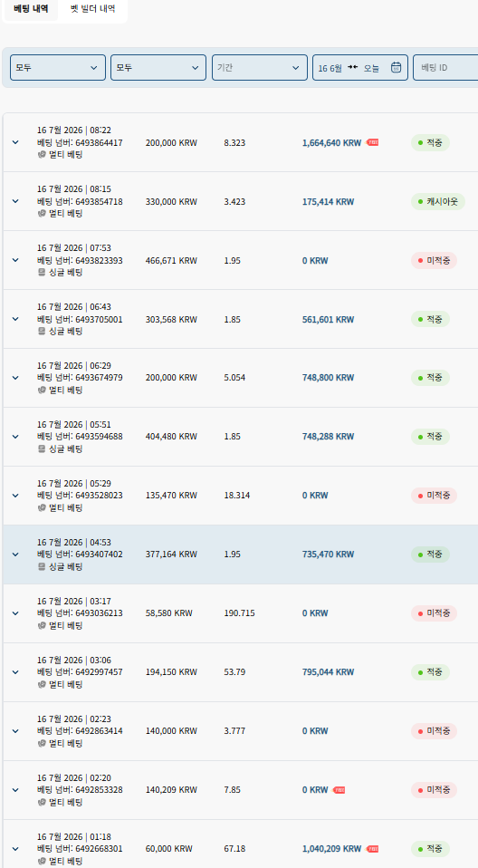
Task: Expand bet row 6493864417 details
Action: [15, 142]
